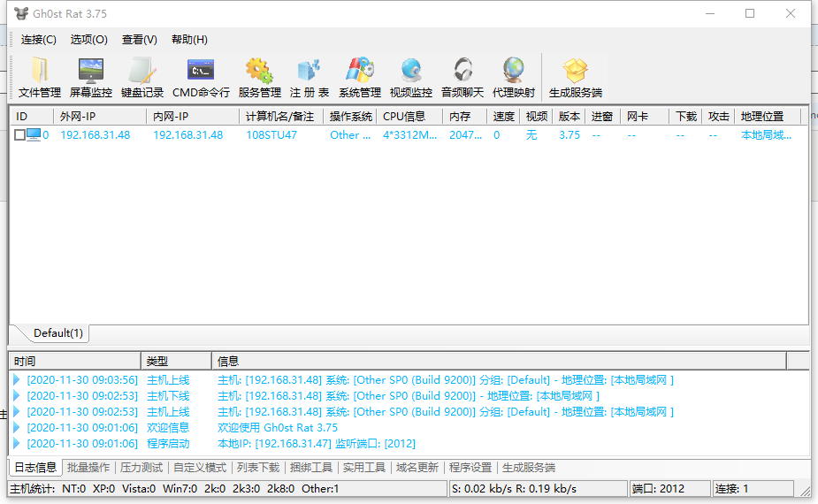Tick the checkbox for host 108STU47
818x504 pixels.
point(19,135)
